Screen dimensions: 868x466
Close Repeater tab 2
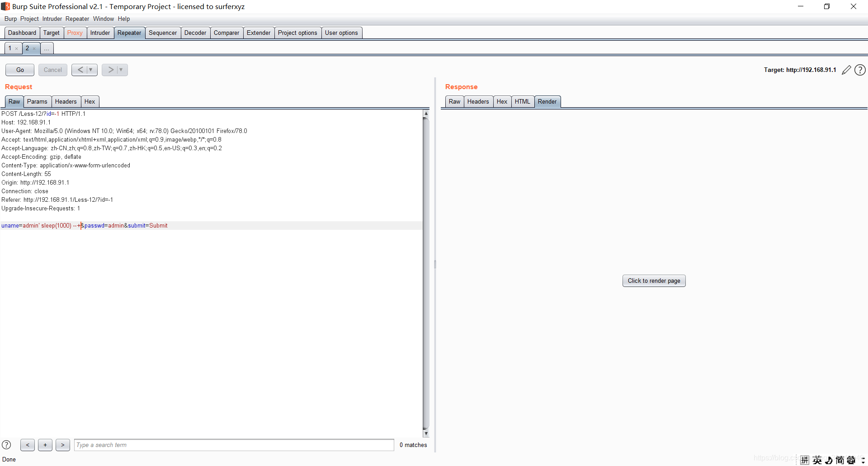34,48
